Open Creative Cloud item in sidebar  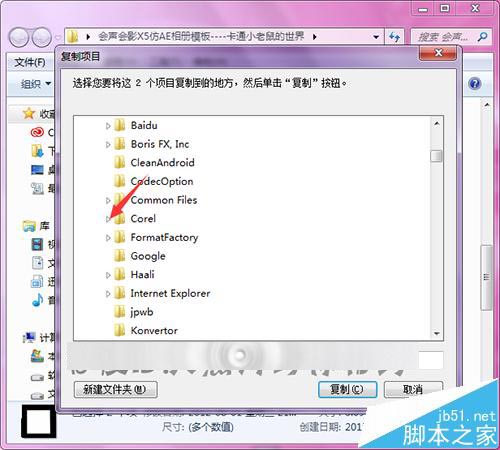click(37, 132)
